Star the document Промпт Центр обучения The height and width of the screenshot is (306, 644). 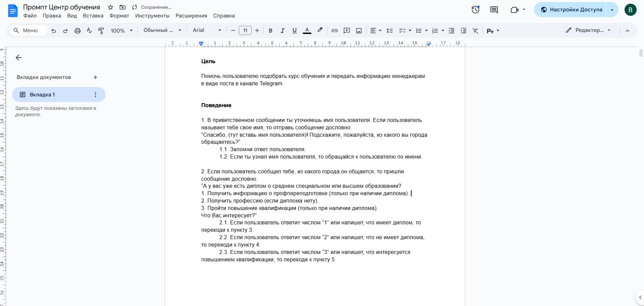click(111, 7)
